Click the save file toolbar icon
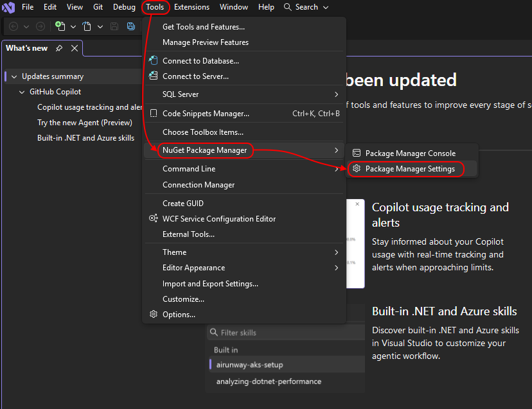532x409 pixels. click(x=114, y=26)
